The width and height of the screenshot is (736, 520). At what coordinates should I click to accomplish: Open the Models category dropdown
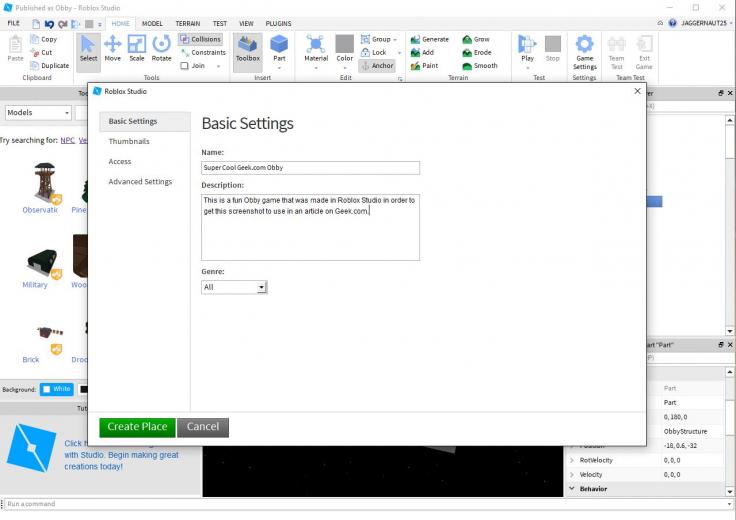[38, 113]
